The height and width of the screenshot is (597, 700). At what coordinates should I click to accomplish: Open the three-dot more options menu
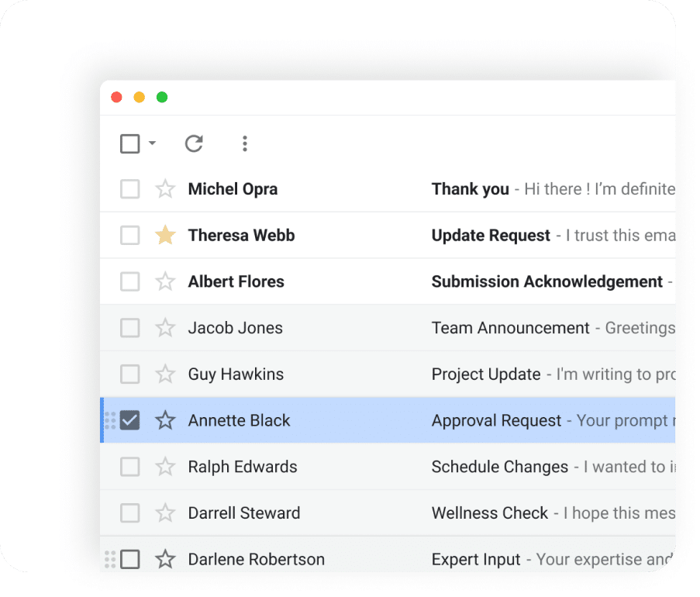click(245, 143)
